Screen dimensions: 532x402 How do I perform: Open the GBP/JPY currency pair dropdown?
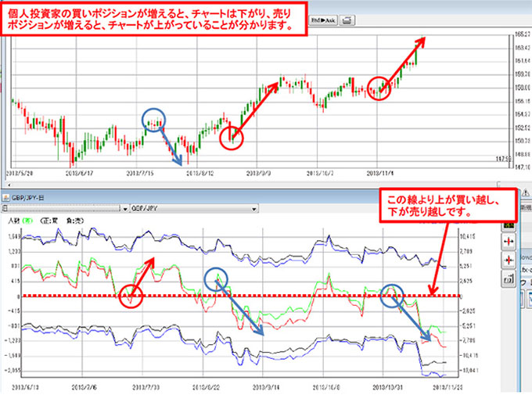(x=253, y=210)
